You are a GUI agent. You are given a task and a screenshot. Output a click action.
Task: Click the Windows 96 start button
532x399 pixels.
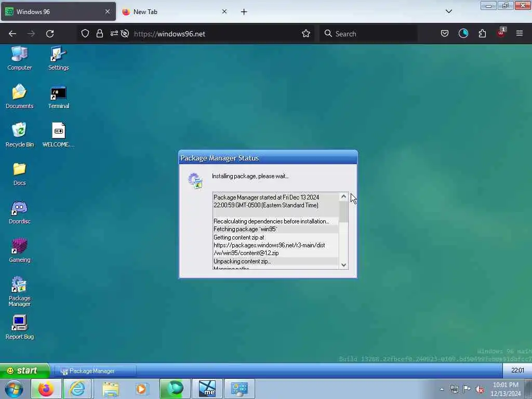(x=25, y=370)
